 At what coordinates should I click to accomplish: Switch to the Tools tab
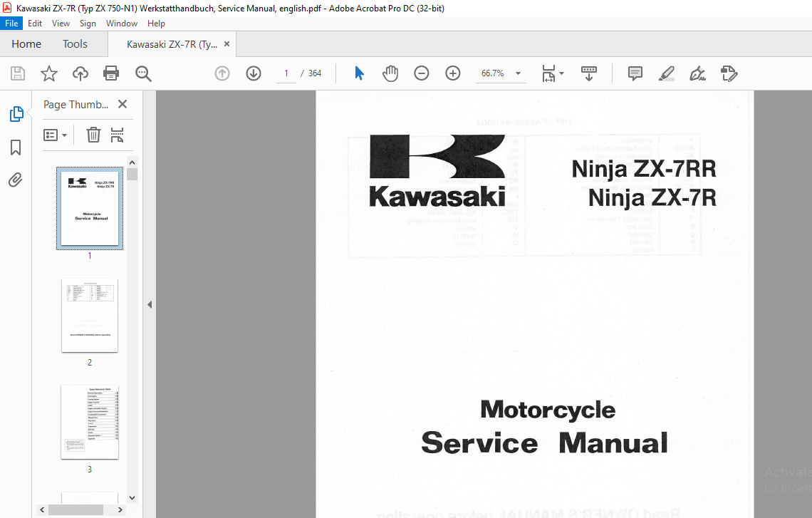(x=75, y=44)
